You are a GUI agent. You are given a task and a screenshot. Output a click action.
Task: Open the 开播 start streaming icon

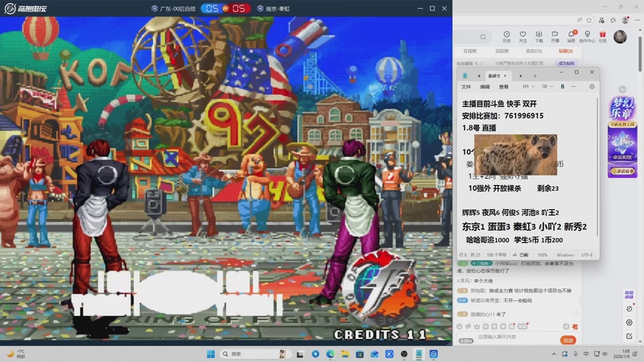(555, 36)
